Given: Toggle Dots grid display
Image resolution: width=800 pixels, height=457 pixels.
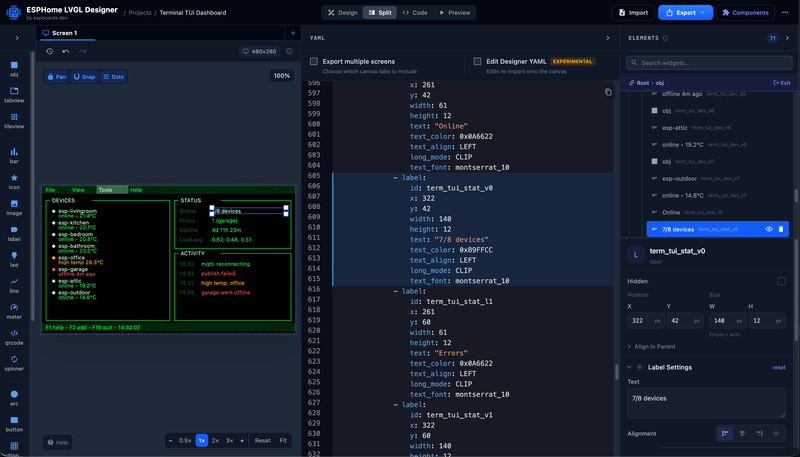Looking at the screenshot, I should pos(113,77).
